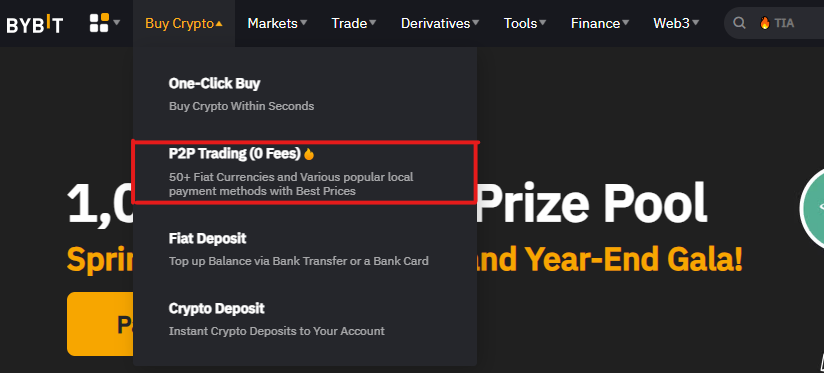Expand the Markets dropdown arrow
Screen dimensions: 824x373
304,23
